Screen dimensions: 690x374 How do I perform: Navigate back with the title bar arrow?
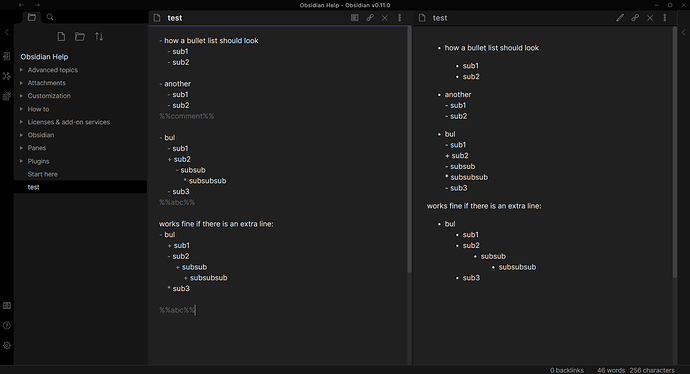pos(22,5)
